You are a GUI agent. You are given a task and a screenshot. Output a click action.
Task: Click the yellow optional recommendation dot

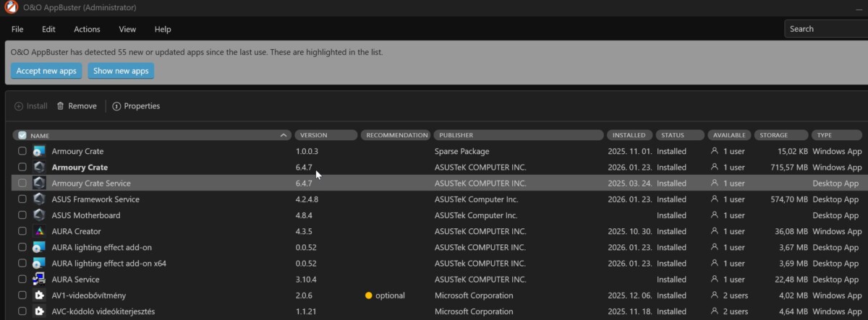(368, 295)
